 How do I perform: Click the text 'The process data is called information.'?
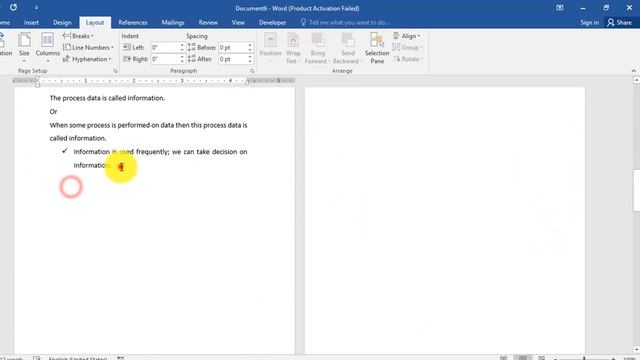pyautogui.click(x=107, y=98)
